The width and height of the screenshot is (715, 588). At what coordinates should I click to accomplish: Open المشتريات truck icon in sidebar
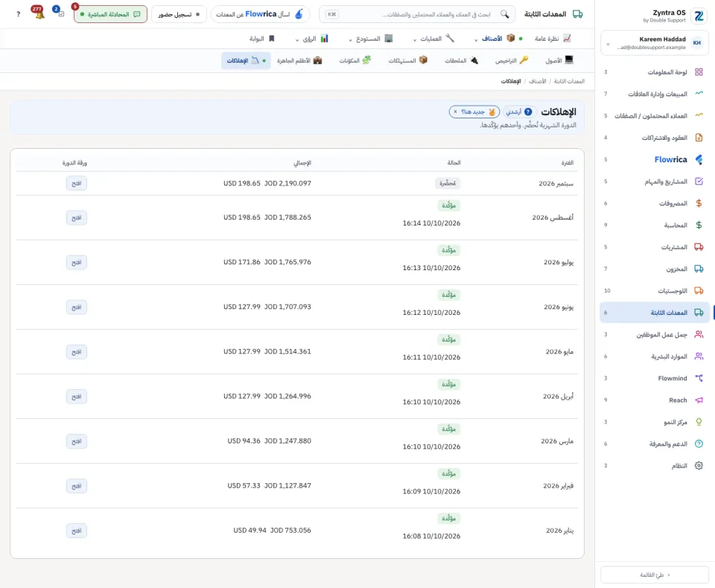[x=699, y=247]
